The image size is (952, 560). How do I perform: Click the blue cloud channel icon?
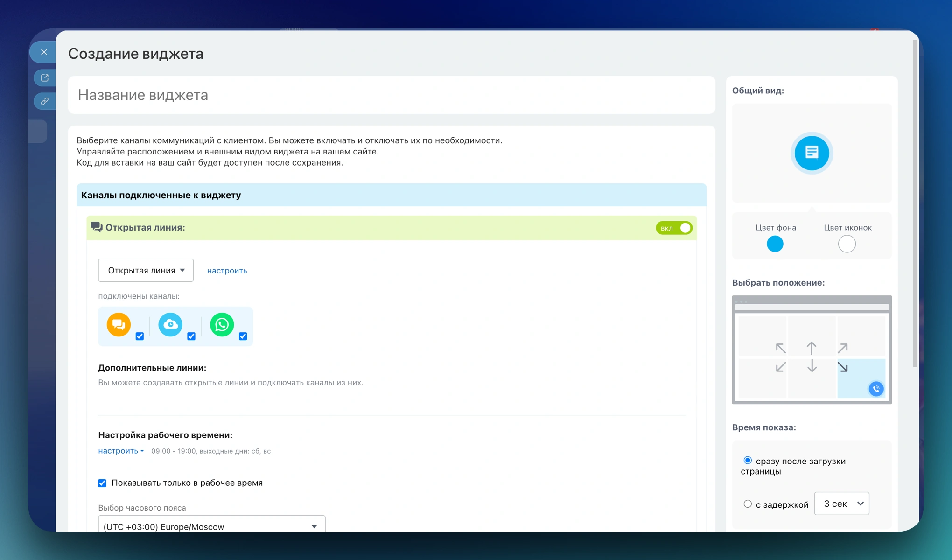(170, 324)
